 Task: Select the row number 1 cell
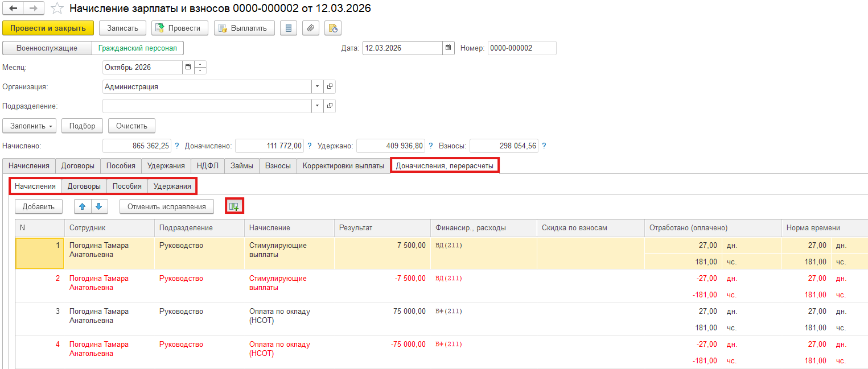point(39,253)
